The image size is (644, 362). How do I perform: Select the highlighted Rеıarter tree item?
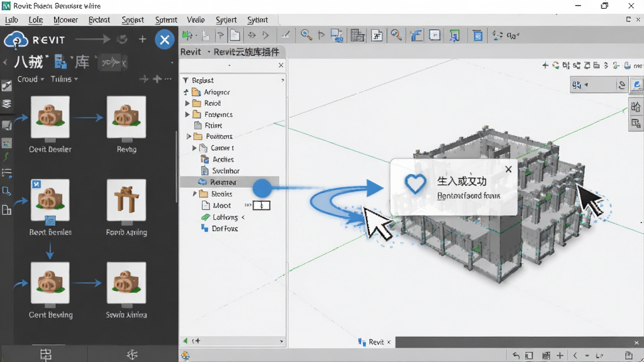coord(230,182)
